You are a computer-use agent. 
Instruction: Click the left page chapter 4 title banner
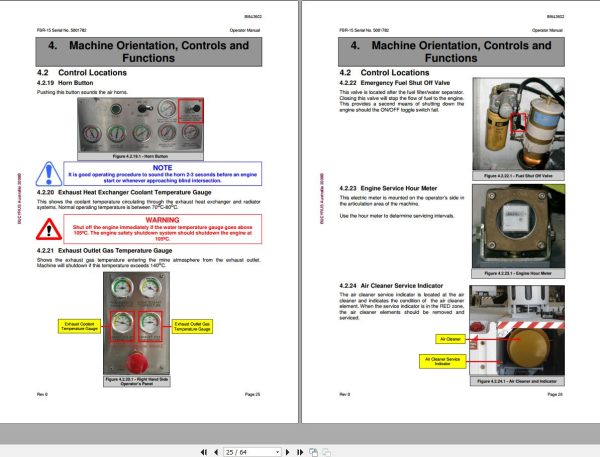tap(149, 52)
